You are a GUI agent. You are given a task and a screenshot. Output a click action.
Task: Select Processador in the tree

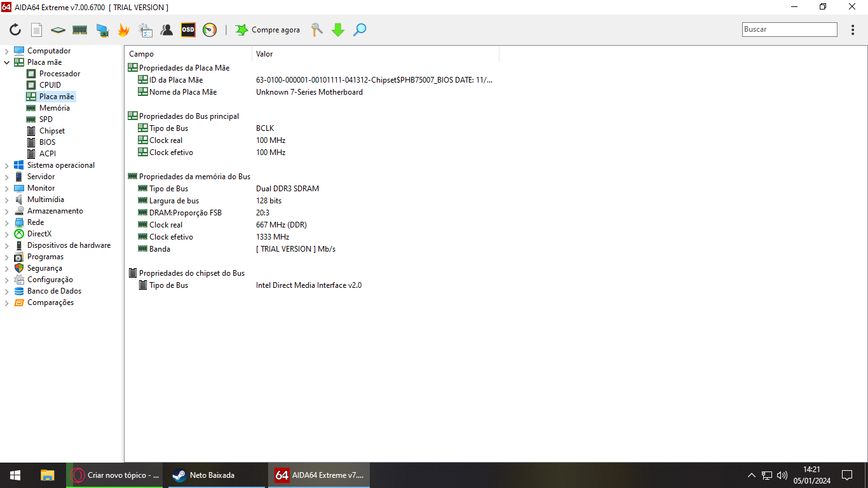pyautogui.click(x=60, y=74)
